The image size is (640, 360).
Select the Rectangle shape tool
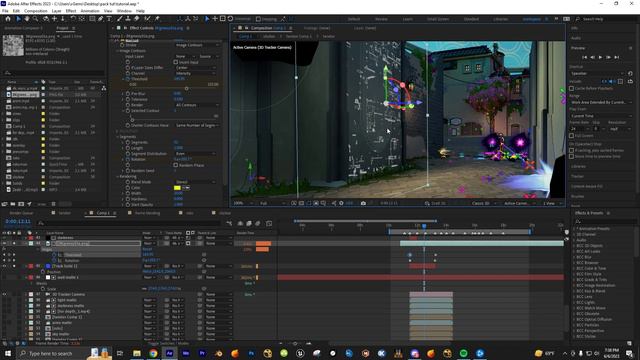click(92, 19)
